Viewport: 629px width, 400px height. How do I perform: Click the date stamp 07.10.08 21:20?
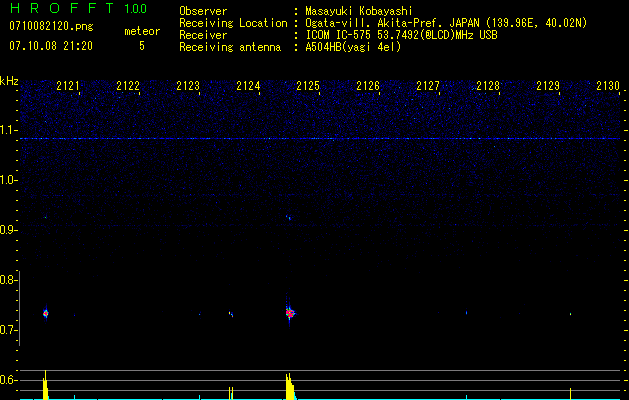coord(51,46)
